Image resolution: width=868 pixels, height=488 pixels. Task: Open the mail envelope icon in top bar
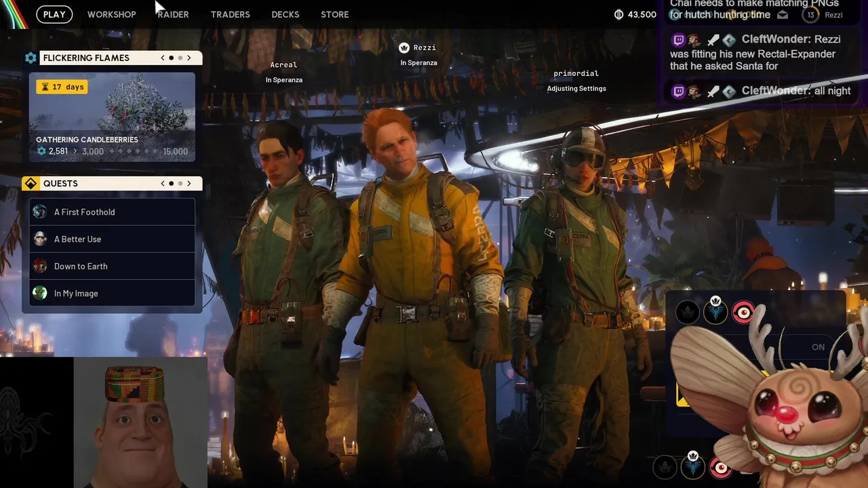coord(783,14)
